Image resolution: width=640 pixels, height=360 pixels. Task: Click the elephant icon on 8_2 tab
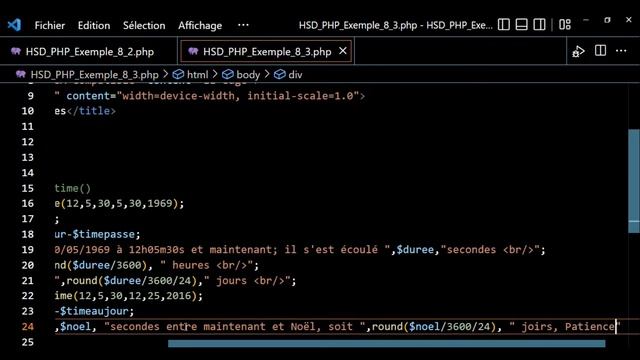pos(16,51)
